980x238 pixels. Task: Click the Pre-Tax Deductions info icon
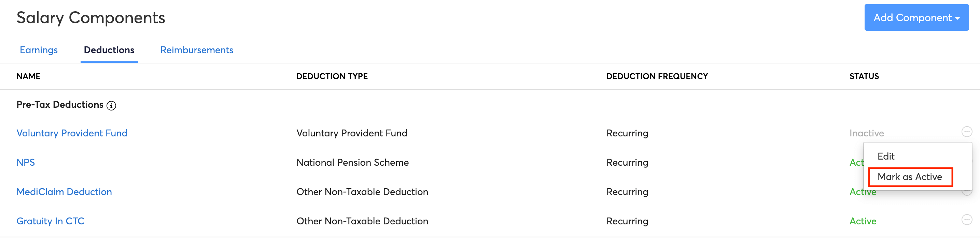pos(111,106)
